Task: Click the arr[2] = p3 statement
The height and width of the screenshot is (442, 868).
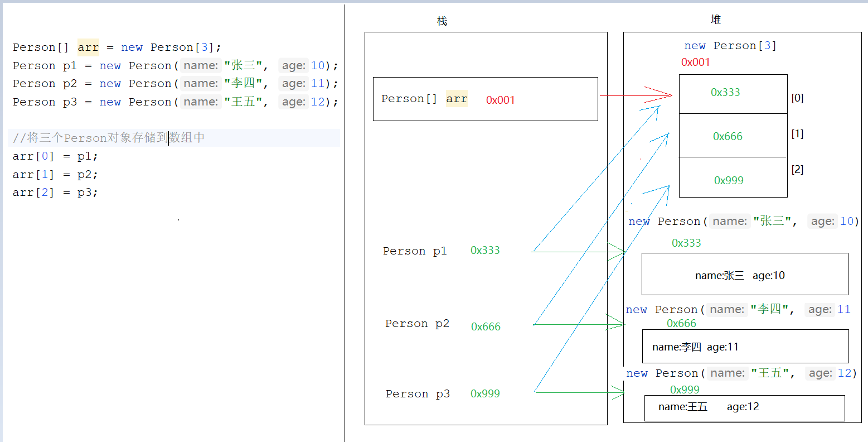Action: (55, 193)
